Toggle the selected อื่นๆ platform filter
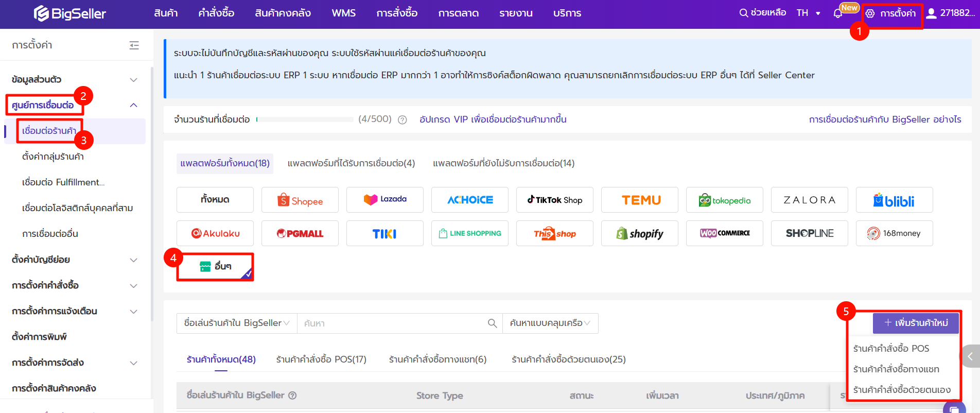The width and height of the screenshot is (980, 413). (x=215, y=267)
